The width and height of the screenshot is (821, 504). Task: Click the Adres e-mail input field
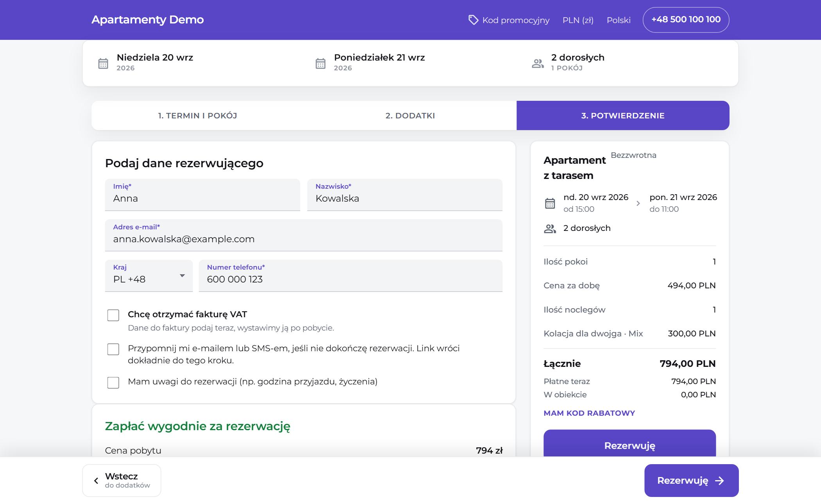pyautogui.click(x=304, y=235)
